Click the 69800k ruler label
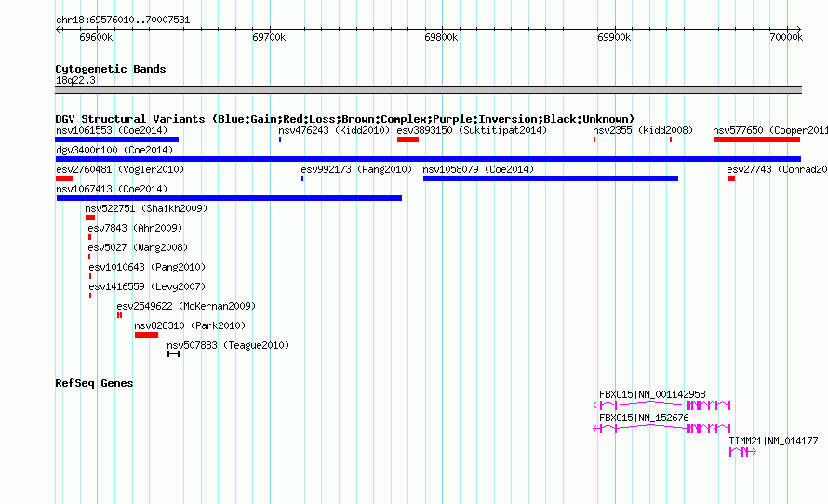This screenshot has height=504, width=828. pyautogui.click(x=441, y=37)
